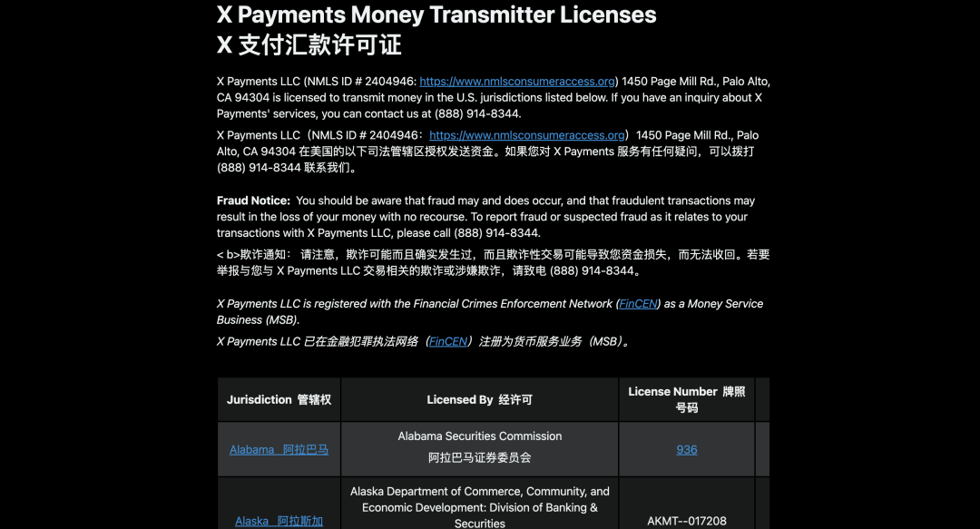Select the License Number 牌照号码 column header
Image resolution: width=980 pixels, height=529 pixels.
pos(686,400)
